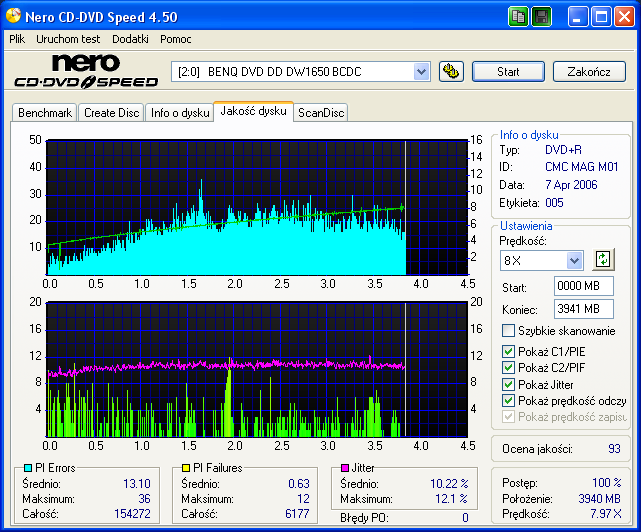Click the Koniec field showing 3941 MB
The width and height of the screenshot is (641, 532).
(x=584, y=309)
